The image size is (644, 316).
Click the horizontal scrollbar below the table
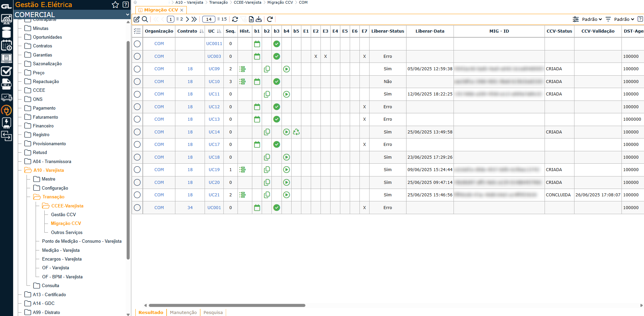[227, 305]
